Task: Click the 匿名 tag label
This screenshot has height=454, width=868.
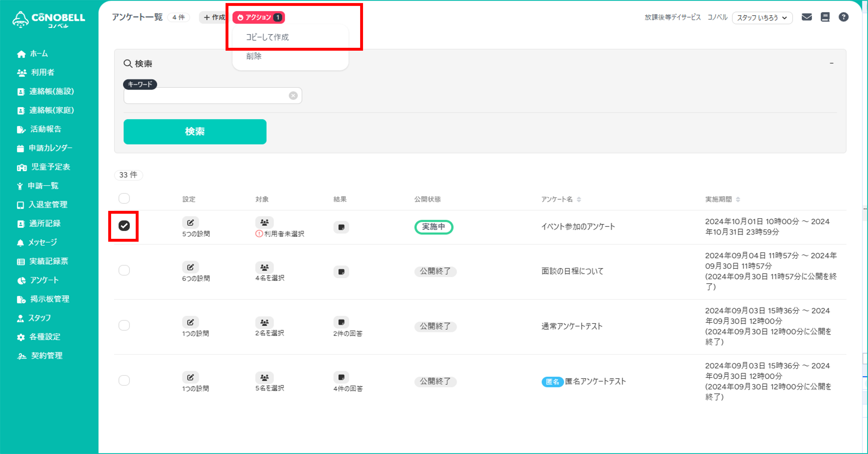Action: [552, 382]
